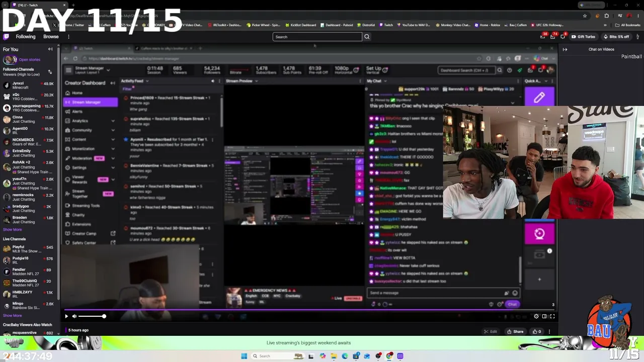Seek on the purple video progress bar
Screen dimensions: 644x362
tap(310, 310)
